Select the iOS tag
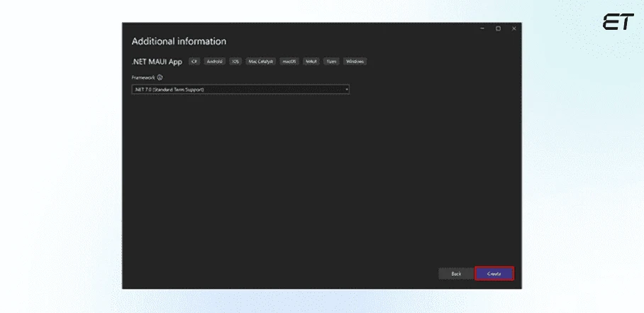This screenshot has width=644, height=313. tap(235, 61)
